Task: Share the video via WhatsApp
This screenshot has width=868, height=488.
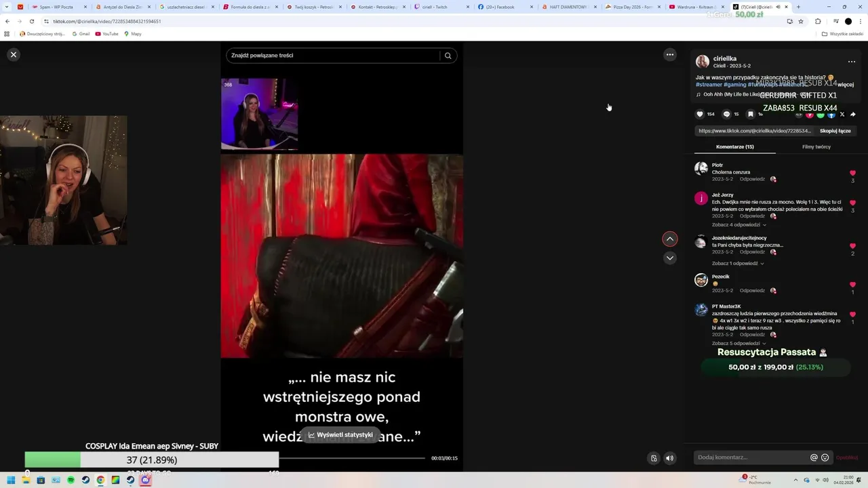Action: pyautogui.click(x=821, y=115)
